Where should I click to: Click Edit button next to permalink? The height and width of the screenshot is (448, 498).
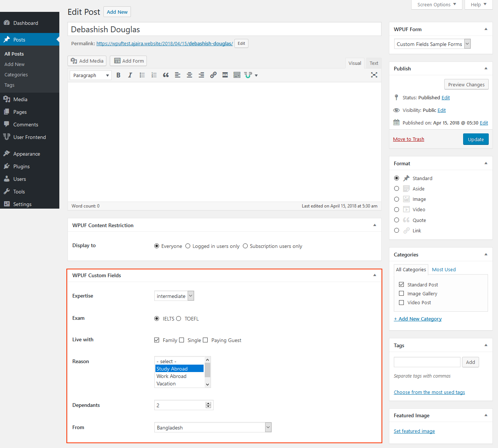point(241,43)
